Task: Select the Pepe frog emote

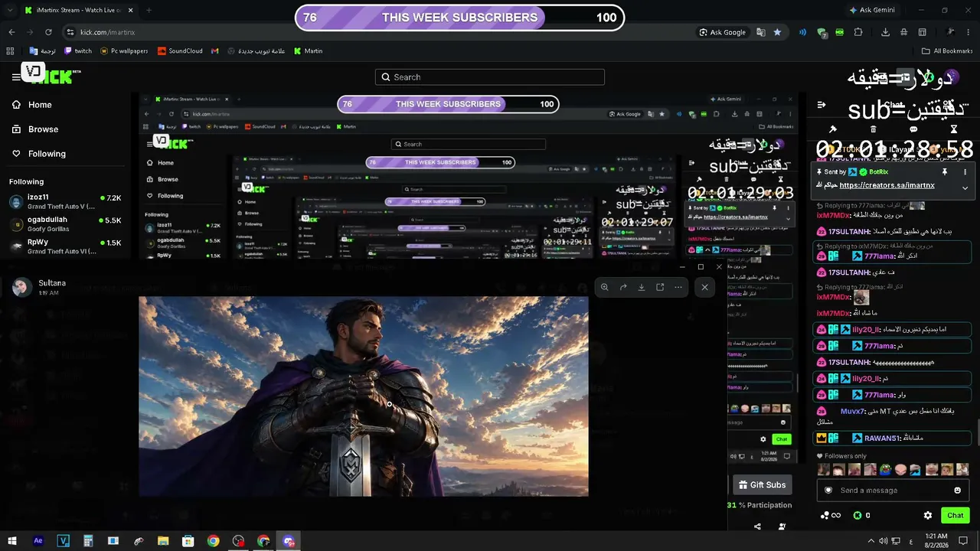Action: [x=886, y=469]
